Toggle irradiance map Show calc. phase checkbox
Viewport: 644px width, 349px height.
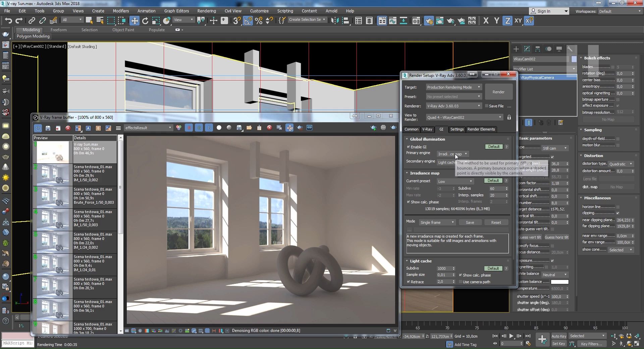click(x=409, y=202)
